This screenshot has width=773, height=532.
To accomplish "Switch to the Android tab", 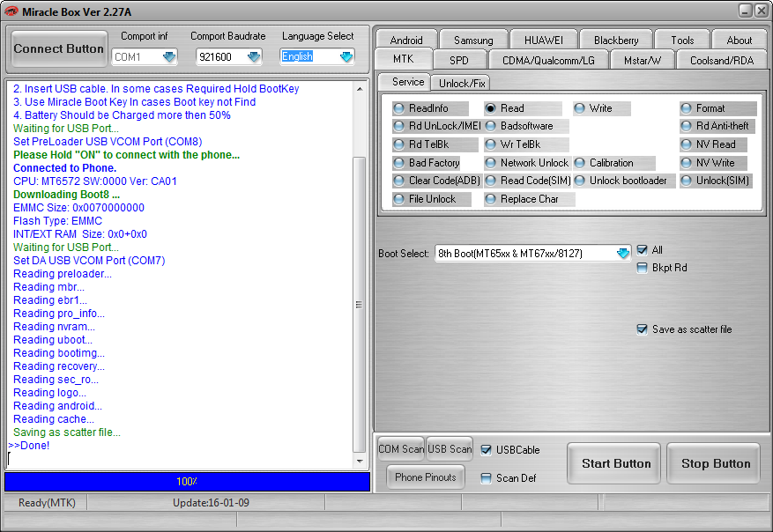I will pos(406,40).
